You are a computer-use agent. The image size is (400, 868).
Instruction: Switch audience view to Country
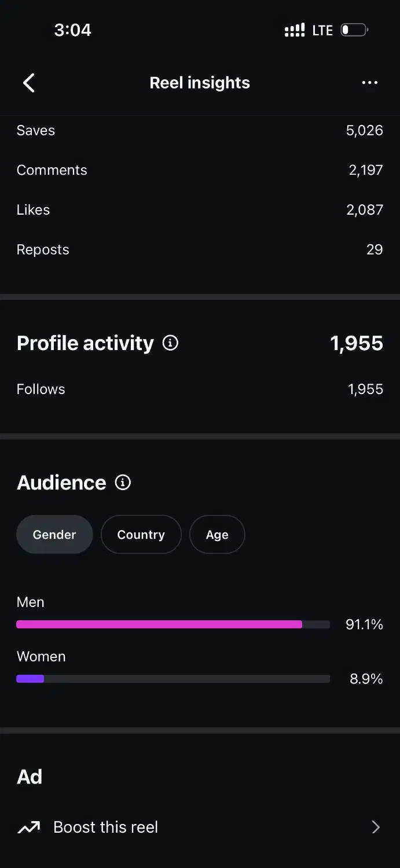(141, 535)
